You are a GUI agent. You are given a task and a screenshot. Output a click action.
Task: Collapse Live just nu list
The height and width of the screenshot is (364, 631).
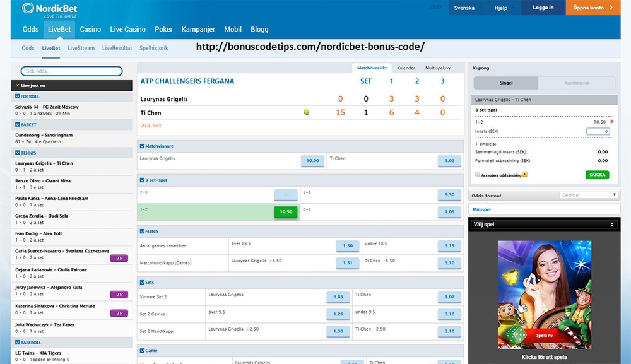72,85
